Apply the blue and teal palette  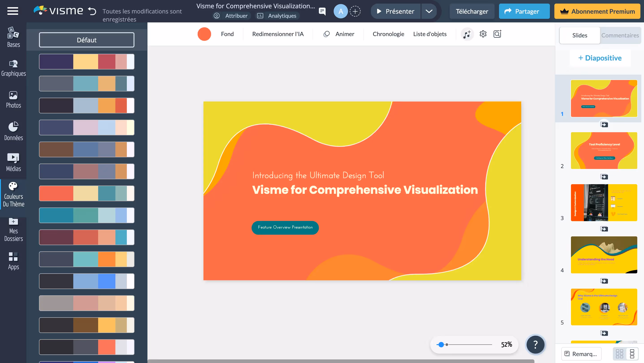tap(86, 215)
